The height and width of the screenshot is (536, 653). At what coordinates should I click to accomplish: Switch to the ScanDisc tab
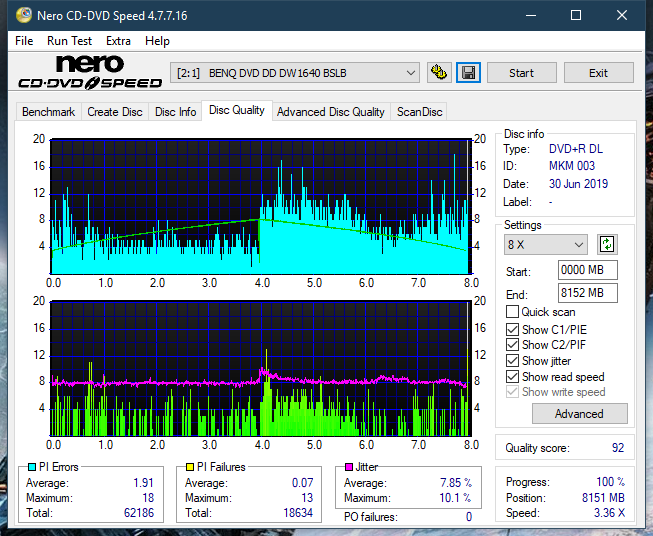(x=419, y=112)
